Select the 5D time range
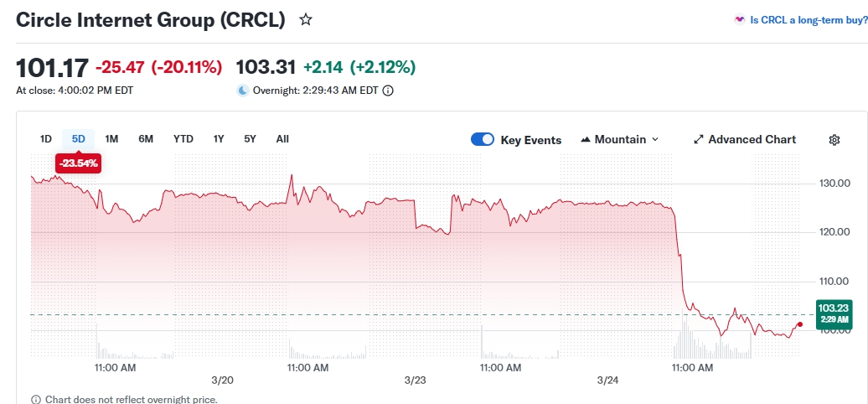The width and height of the screenshot is (868, 404). coord(79,139)
